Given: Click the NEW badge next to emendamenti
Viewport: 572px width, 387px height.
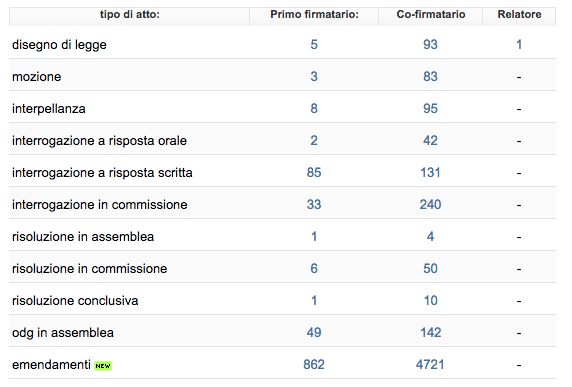Looking at the screenshot, I should pos(103,365).
